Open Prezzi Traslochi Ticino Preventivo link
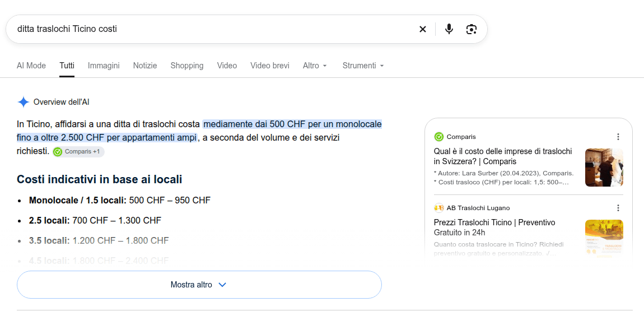 point(494,228)
